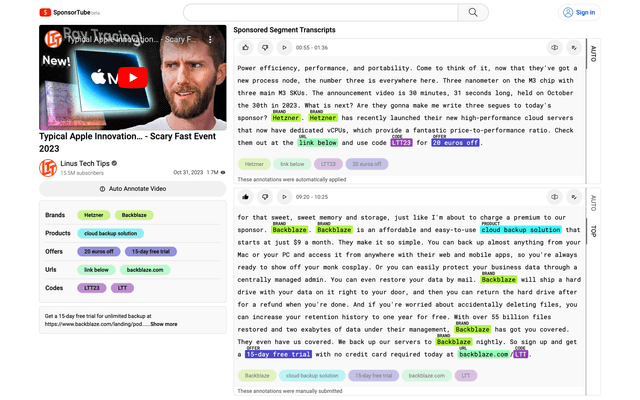Click the LTT23 chip under first transcript

tap(328, 164)
